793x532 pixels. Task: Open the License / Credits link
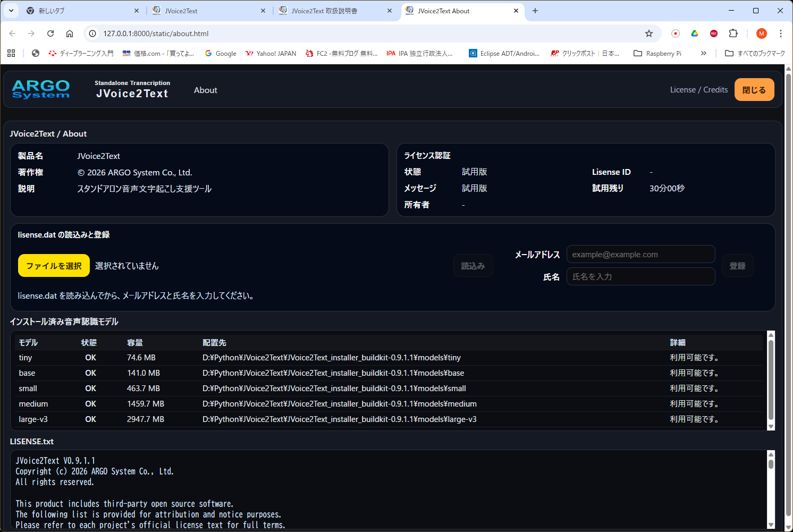point(699,90)
